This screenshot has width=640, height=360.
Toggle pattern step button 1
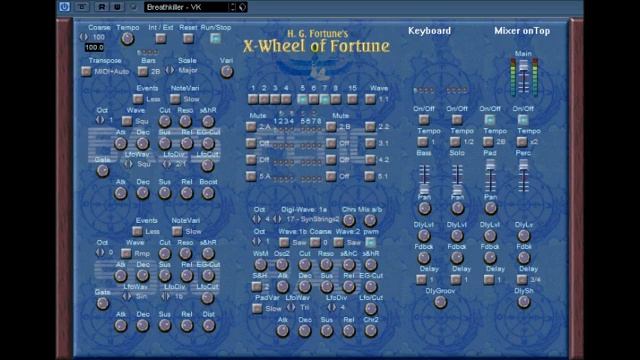coord(253,99)
